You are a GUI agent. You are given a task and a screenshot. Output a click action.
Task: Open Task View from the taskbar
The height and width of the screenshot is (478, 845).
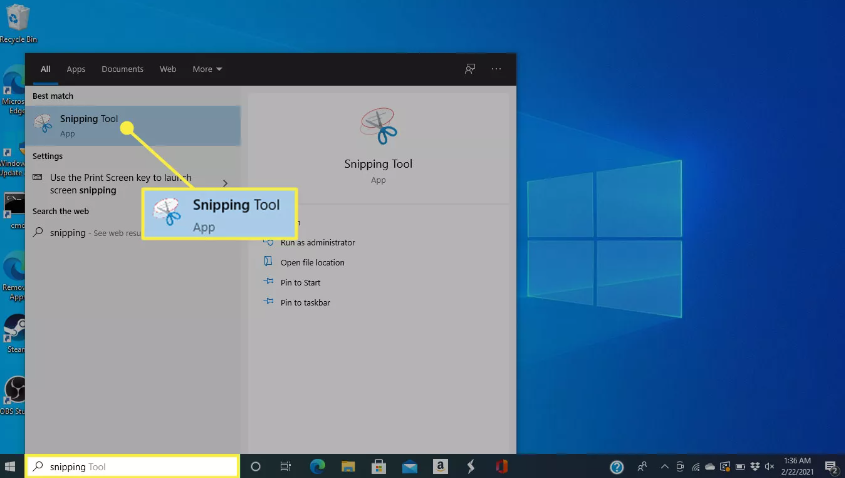tap(286, 466)
